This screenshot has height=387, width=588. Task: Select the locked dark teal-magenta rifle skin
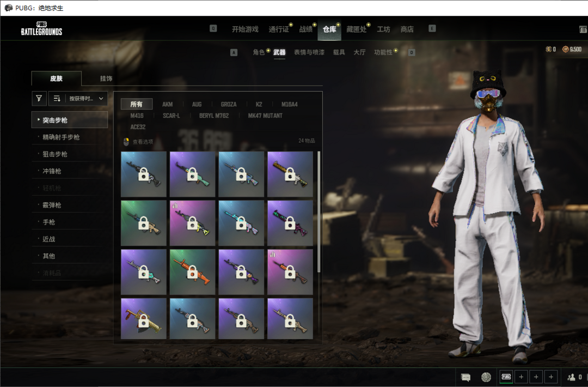click(290, 223)
